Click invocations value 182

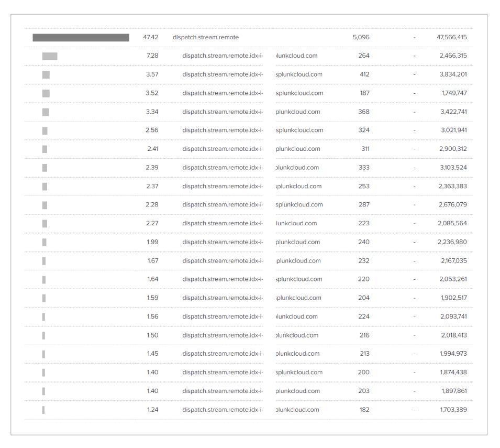point(364,410)
